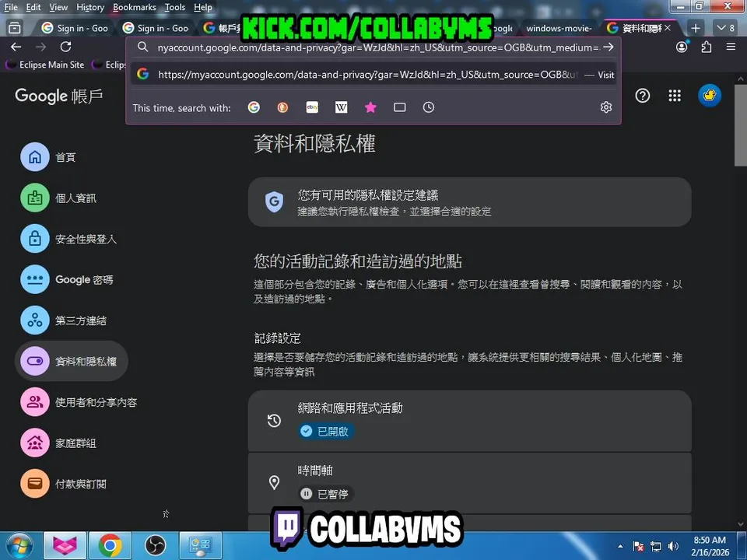The width and height of the screenshot is (747, 560).
Task: Open the File menu
Action: click(10, 7)
